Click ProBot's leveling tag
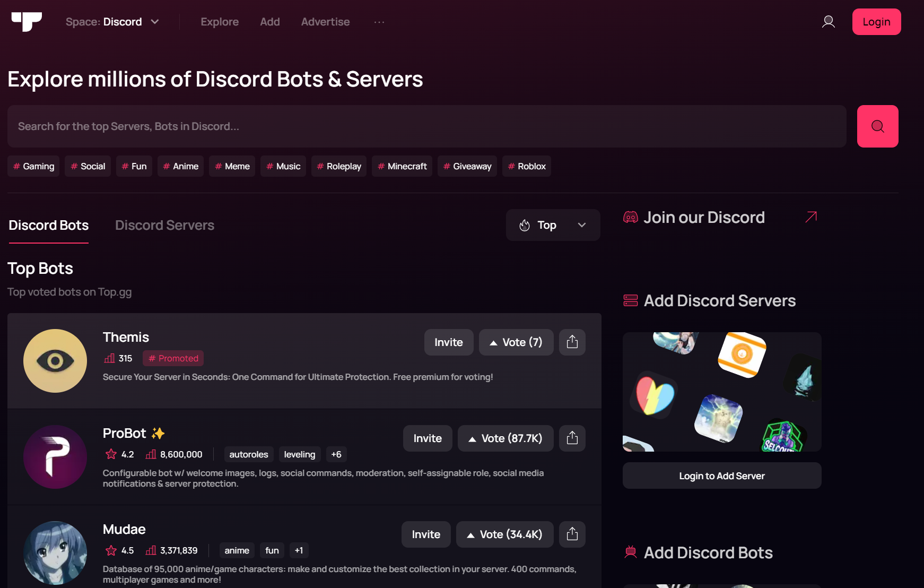Image resolution: width=924 pixels, height=588 pixels. tap(300, 454)
